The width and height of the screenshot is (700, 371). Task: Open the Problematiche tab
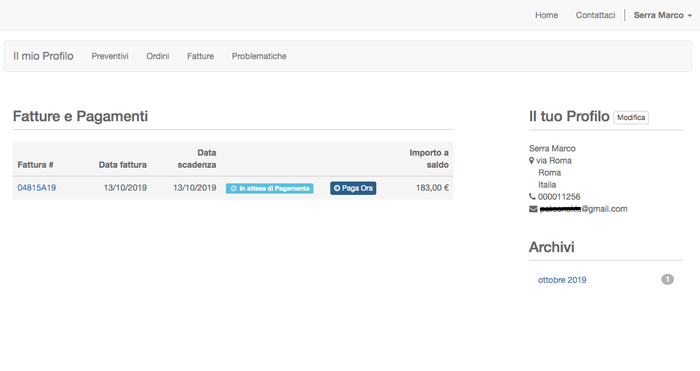click(259, 56)
